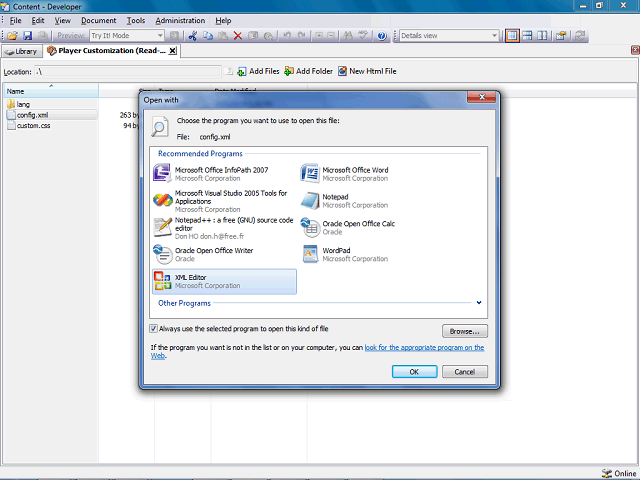The height and width of the screenshot is (480, 640).
Task: Open the View menu
Action: (x=62, y=20)
